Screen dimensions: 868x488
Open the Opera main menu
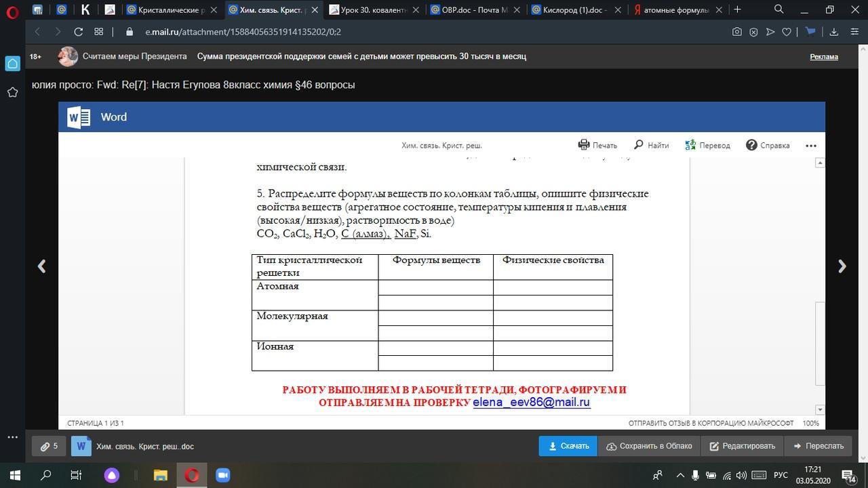(x=12, y=12)
